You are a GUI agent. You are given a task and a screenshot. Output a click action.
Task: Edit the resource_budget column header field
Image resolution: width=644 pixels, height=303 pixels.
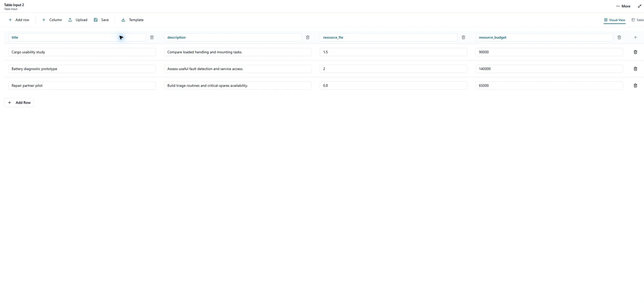coord(544,38)
